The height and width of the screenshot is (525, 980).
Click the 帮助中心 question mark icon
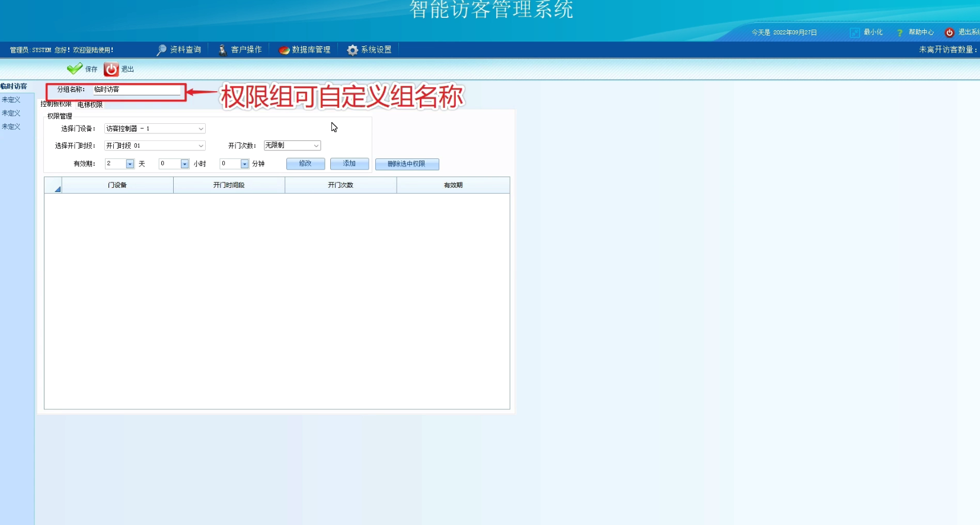point(899,33)
